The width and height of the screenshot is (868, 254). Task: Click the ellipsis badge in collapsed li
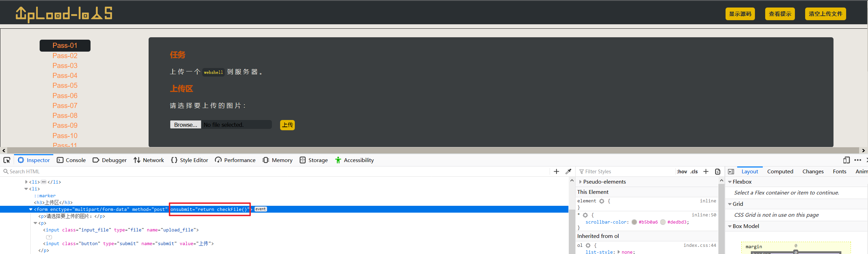click(44, 182)
